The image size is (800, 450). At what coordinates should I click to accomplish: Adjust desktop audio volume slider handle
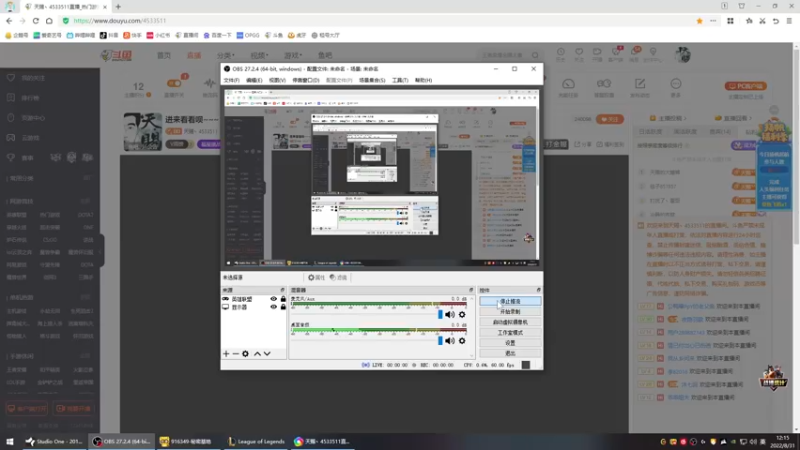pyautogui.click(x=440, y=340)
